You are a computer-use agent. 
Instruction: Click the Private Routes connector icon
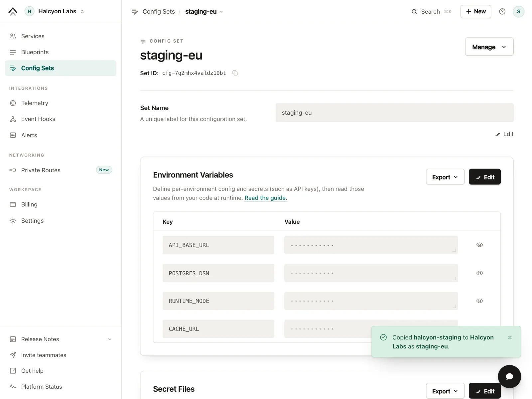pyautogui.click(x=13, y=170)
